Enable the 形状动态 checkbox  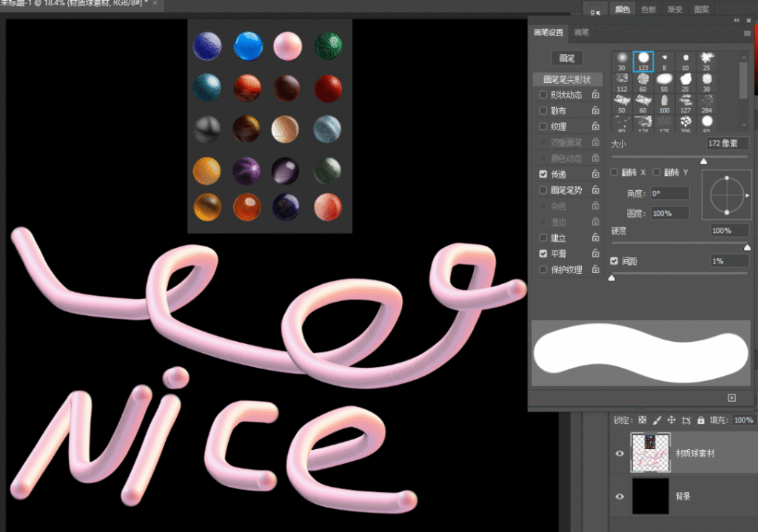543,95
